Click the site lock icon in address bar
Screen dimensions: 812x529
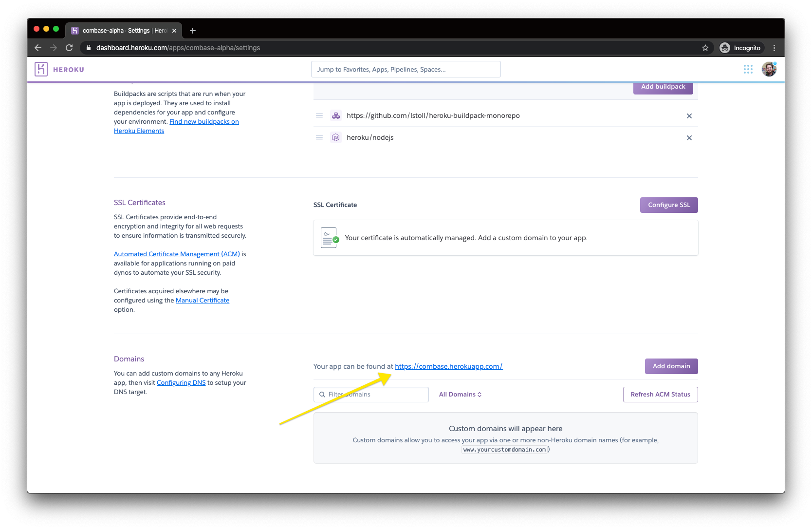[x=88, y=48]
